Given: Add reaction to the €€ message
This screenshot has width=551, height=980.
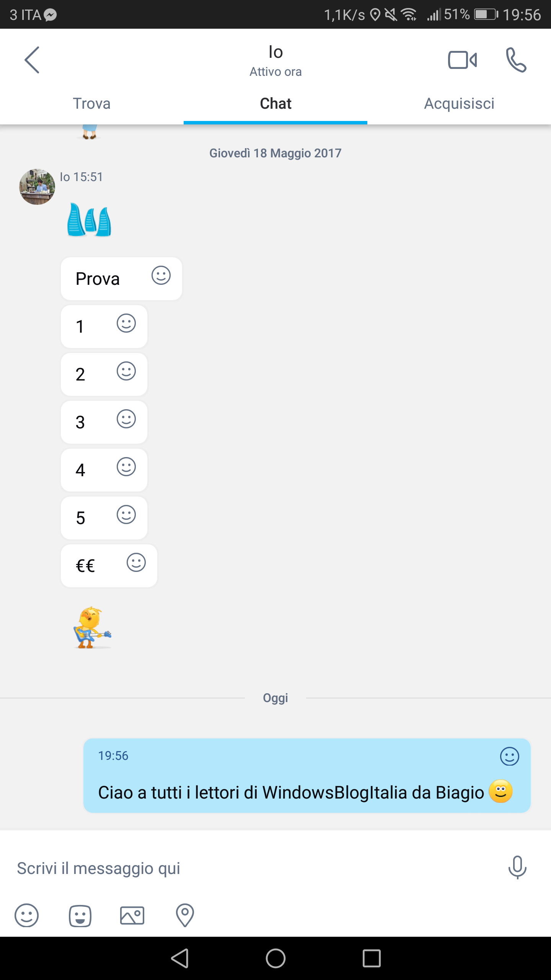Looking at the screenshot, I should point(136,562).
